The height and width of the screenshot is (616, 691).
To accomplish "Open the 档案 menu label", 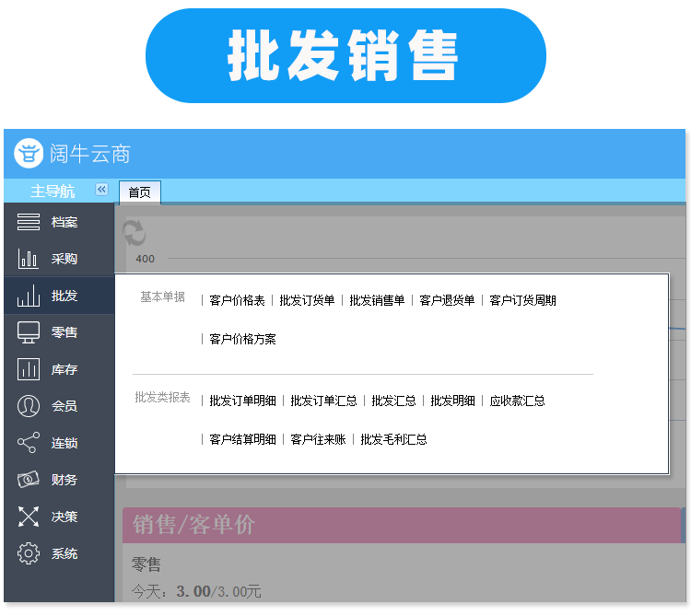I will pyautogui.click(x=64, y=222).
